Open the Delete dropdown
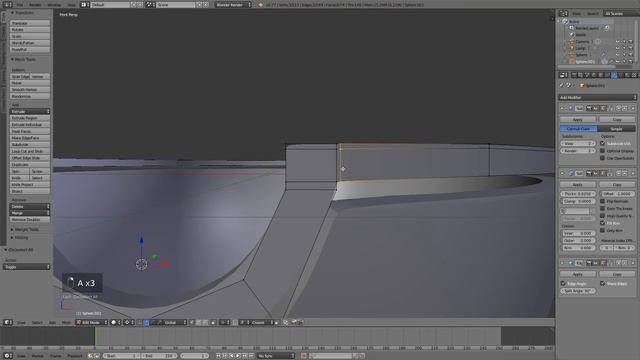This screenshot has height=360, width=640. [x=30, y=207]
